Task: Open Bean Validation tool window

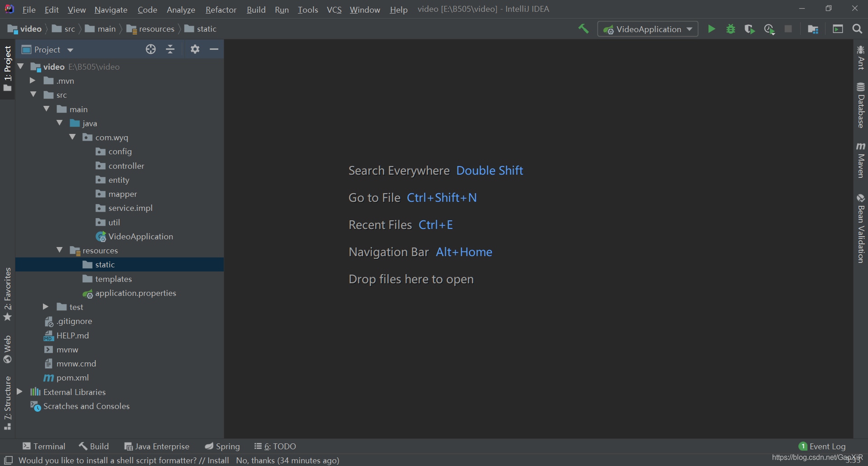Action: coord(860,228)
